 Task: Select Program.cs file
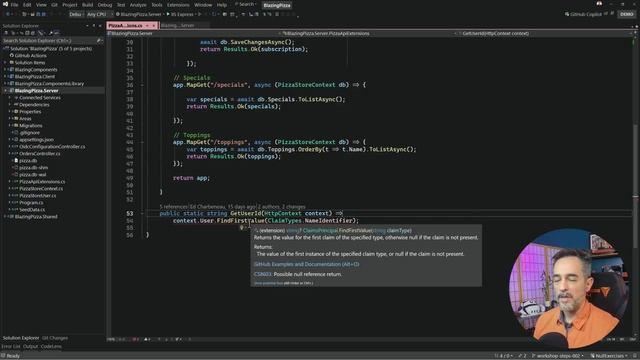(31, 202)
